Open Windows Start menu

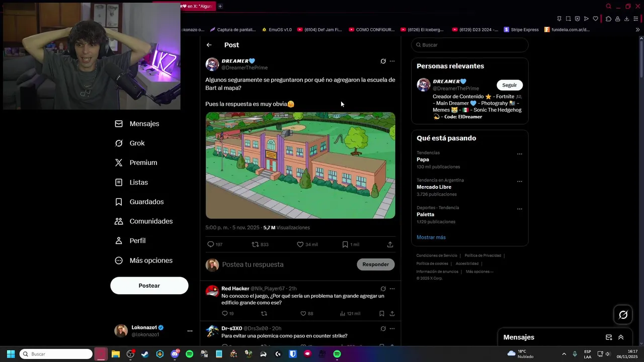pyautogui.click(x=11, y=354)
